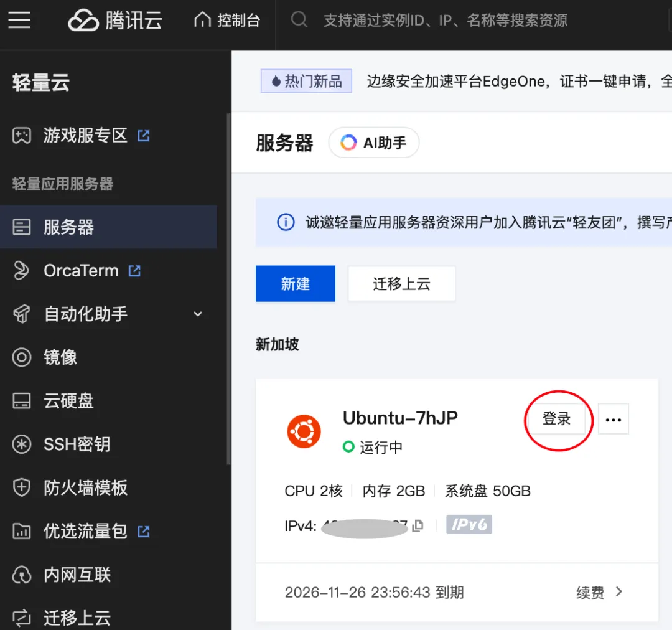Click the sidebar 迁移上云 migrate icon
Viewport: 672px width, 630px height.
pos(21,618)
